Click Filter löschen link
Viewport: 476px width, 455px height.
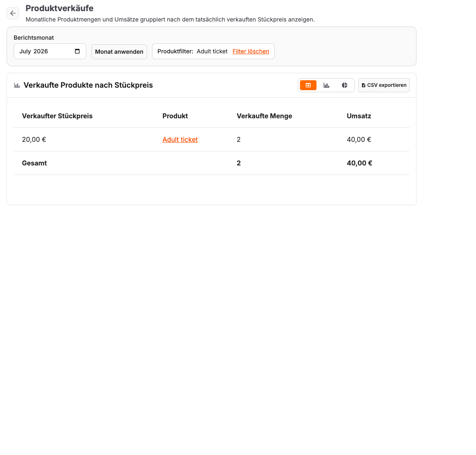(251, 51)
